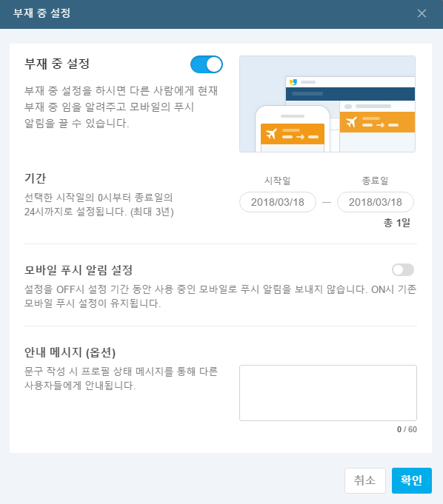Image resolution: width=443 pixels, height=504 pixels.
Task: Click the 기간 section heading
Action: (x=36, y=178)
